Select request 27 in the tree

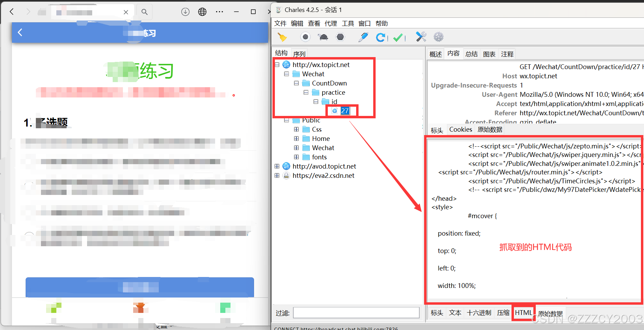345,111
